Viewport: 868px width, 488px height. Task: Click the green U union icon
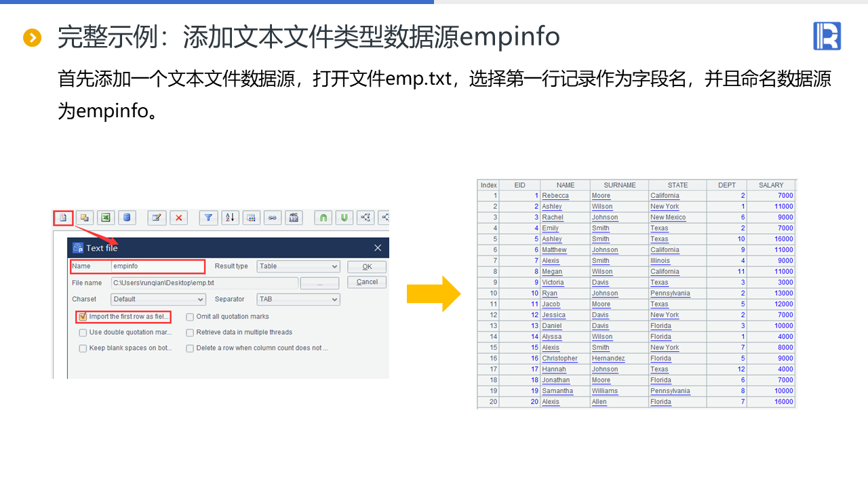point(344,218)
